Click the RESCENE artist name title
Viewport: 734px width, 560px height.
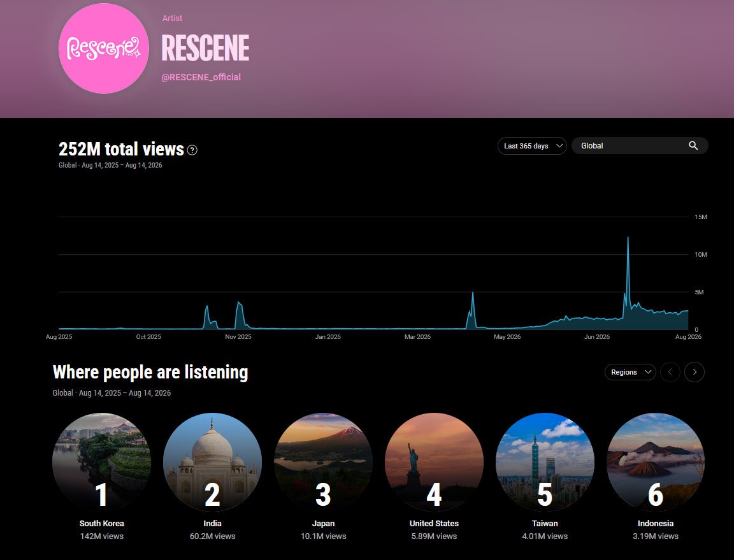pos(206,48)
